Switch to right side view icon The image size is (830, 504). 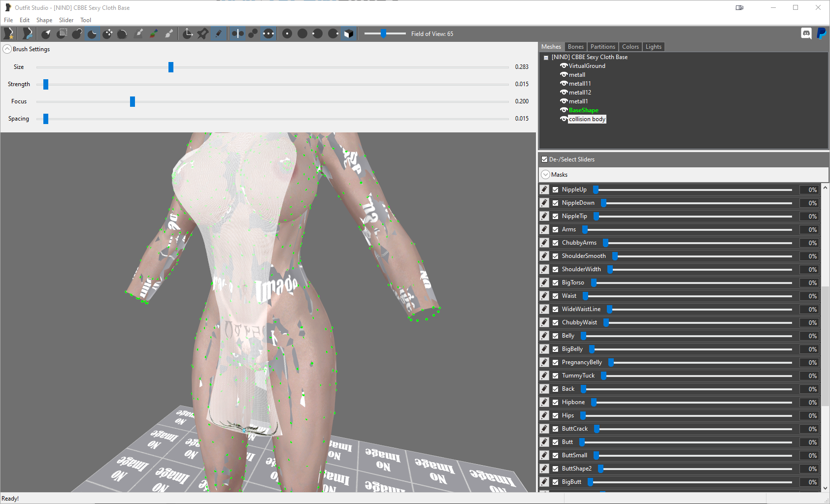coord(333,33)
